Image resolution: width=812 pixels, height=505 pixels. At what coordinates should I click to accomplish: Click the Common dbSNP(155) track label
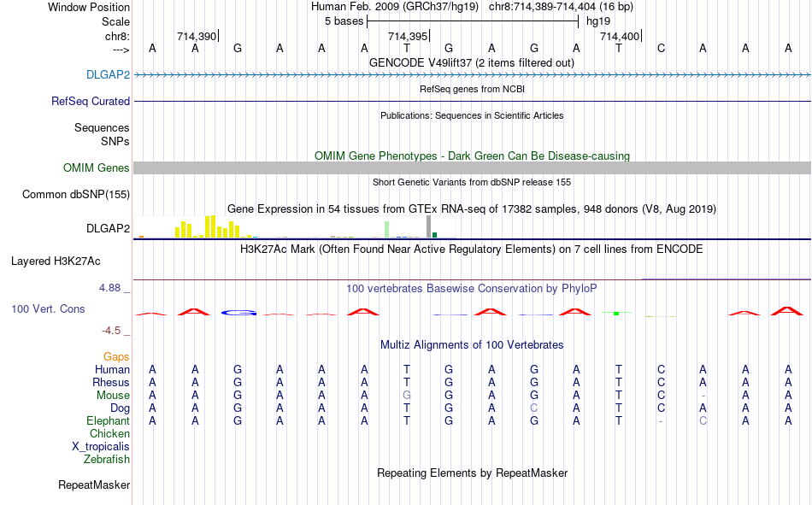(x=75, y=194)
